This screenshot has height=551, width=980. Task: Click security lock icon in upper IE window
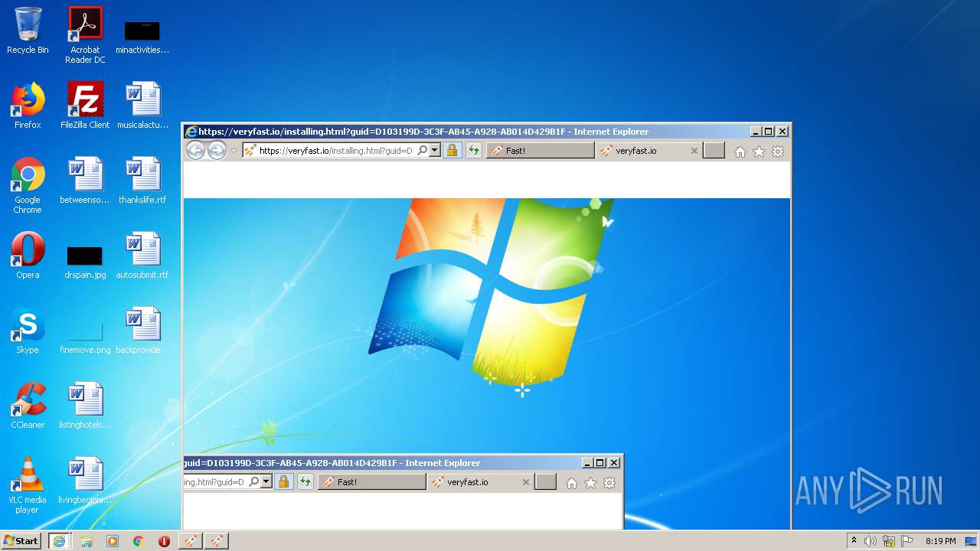tap(452, 151)
